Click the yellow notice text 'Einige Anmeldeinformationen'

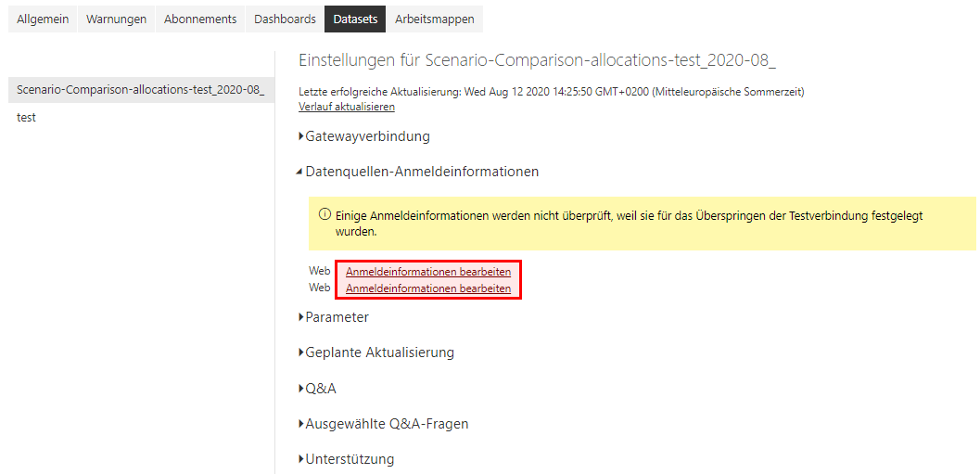[629, 224]
